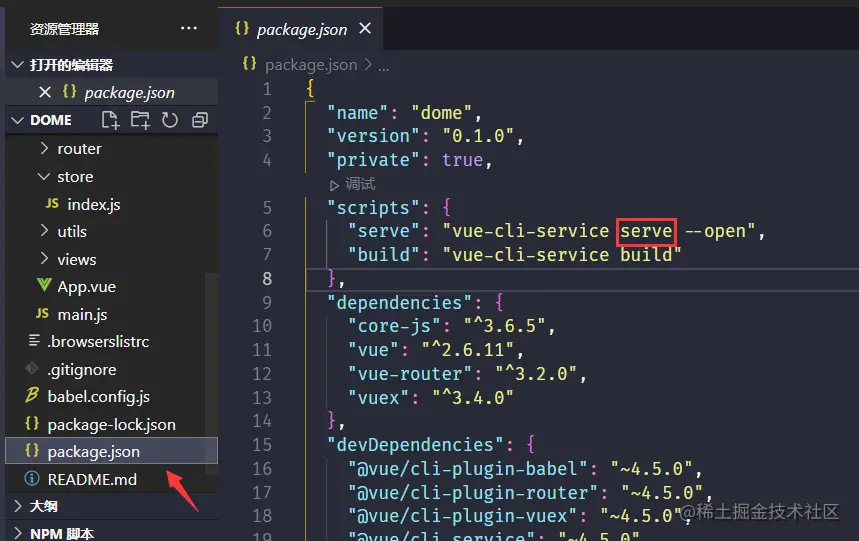Viewport: 859px width, 541px height.
Task: Open the explorer more actions ellipsis menu
Action: coord(188,28)
